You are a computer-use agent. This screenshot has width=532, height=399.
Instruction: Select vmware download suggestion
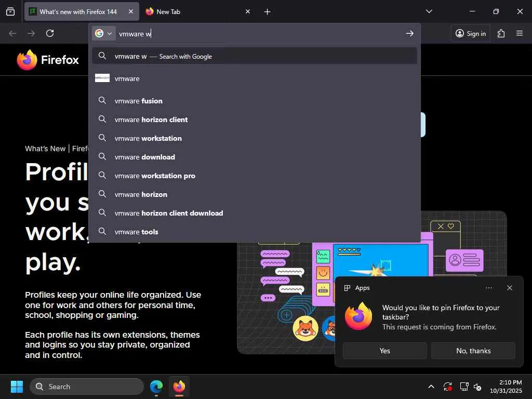click(x=255, y=157)
